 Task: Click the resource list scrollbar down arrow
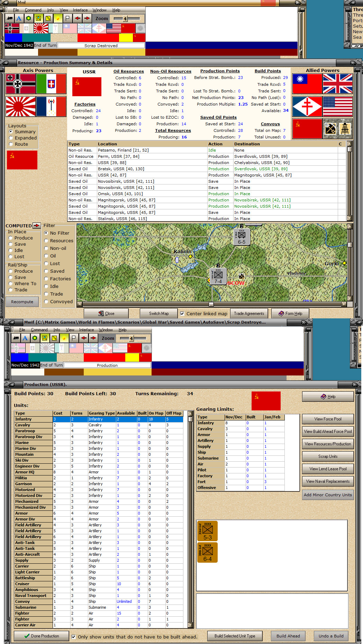[x=350, y=218]
